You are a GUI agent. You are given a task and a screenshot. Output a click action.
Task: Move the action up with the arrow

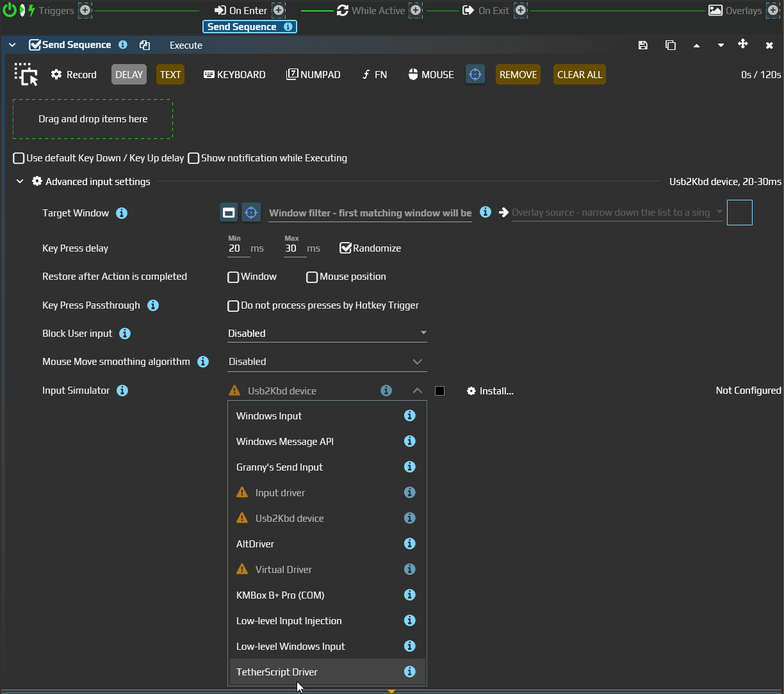[697, 45]
